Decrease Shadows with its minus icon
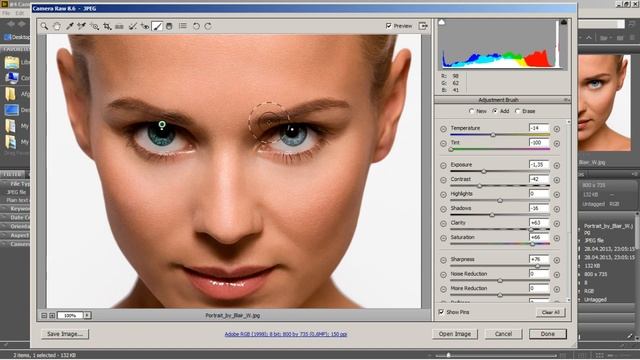Viewport: 640px width, 360px height. click(x=443, y=209)
